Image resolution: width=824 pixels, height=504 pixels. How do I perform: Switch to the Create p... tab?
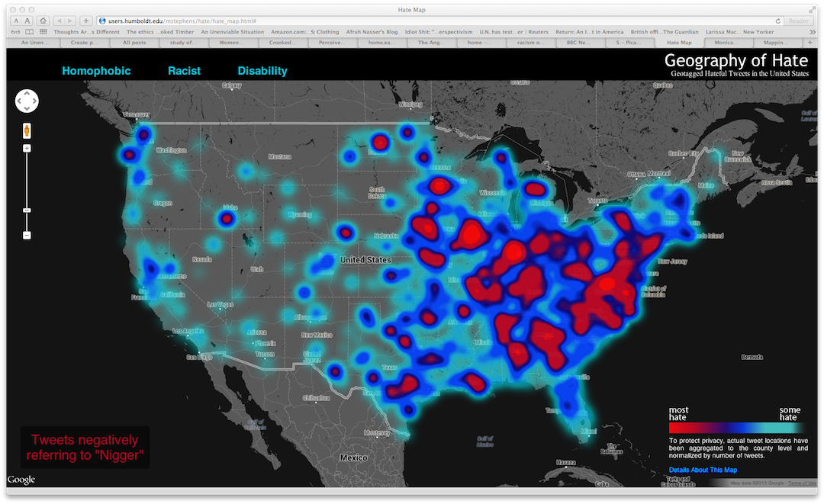click(x=84, y=43)
